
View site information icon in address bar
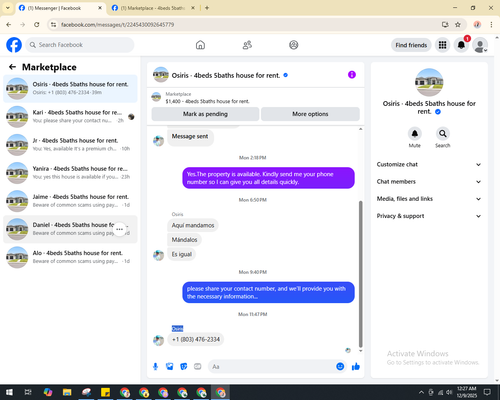click(x=53, y=25)
